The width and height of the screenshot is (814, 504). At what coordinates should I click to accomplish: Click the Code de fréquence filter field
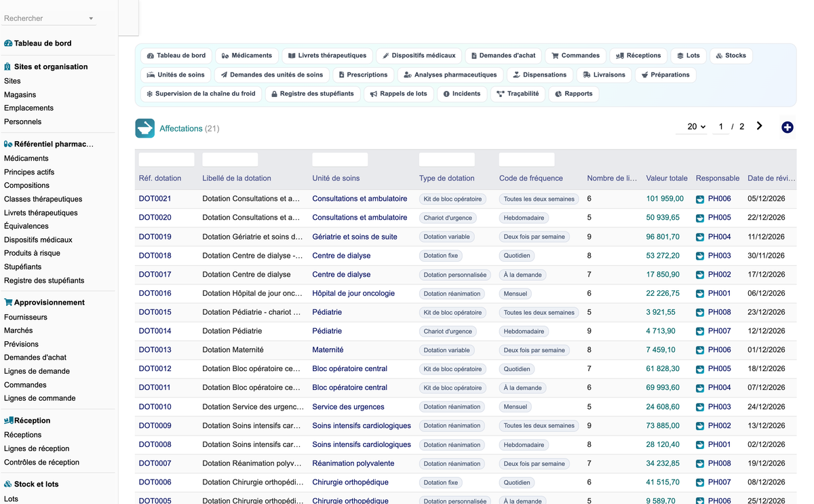click(x=526, y=160)
